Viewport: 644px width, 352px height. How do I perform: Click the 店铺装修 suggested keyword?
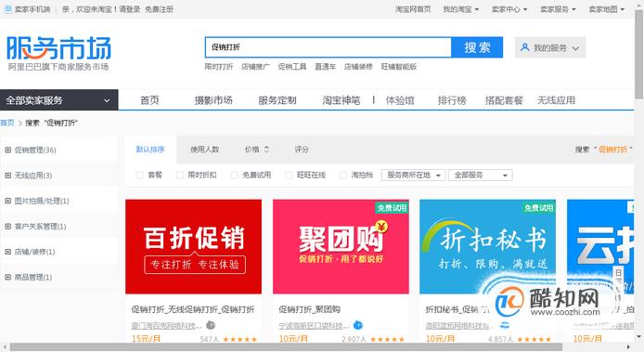pyautogui.click(x=358, y=66)
